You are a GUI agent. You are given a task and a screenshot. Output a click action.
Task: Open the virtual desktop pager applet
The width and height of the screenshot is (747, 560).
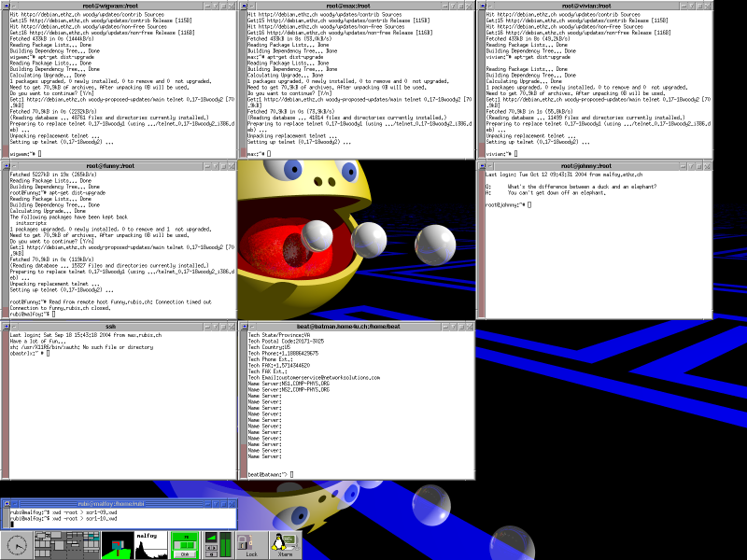coord(66,545)
